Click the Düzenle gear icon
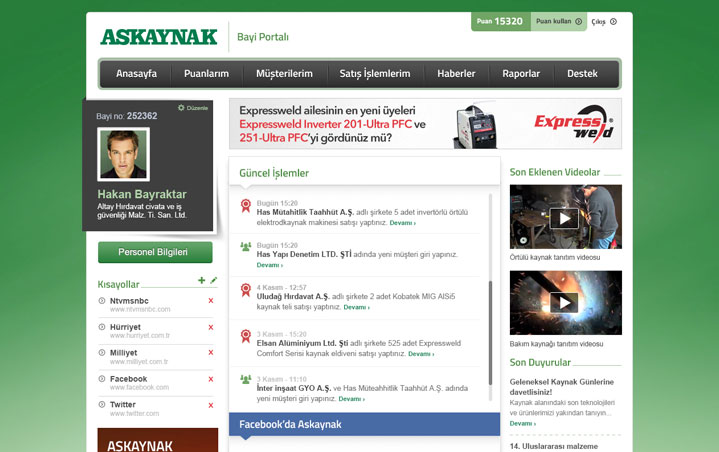 coord(181,108)
